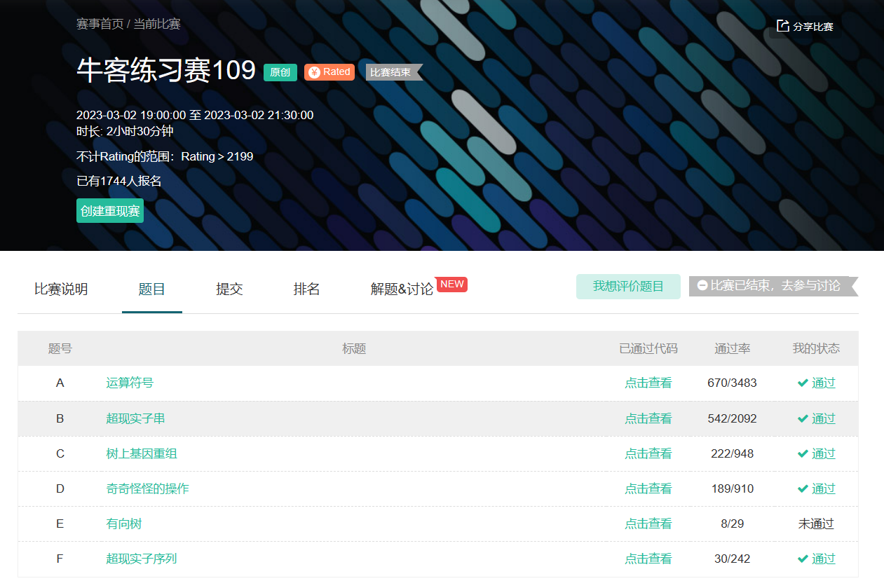Open problem 运算符号
This screenshot has height=588, width=884.
pos(130,383)
